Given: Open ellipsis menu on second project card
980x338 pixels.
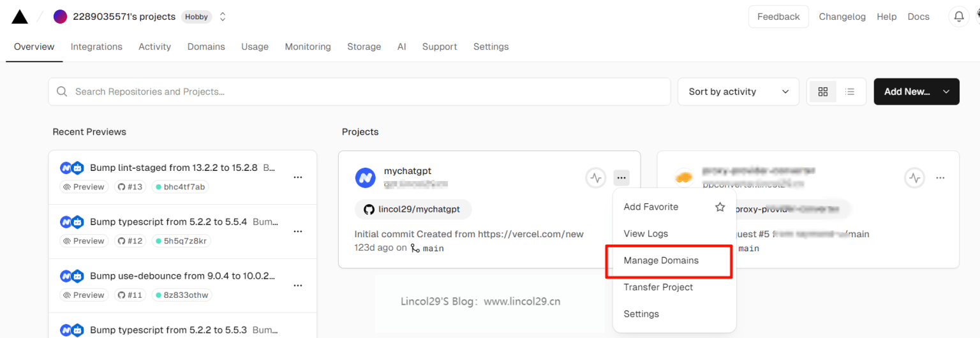Looking at the screenshot, I should 940,178.
